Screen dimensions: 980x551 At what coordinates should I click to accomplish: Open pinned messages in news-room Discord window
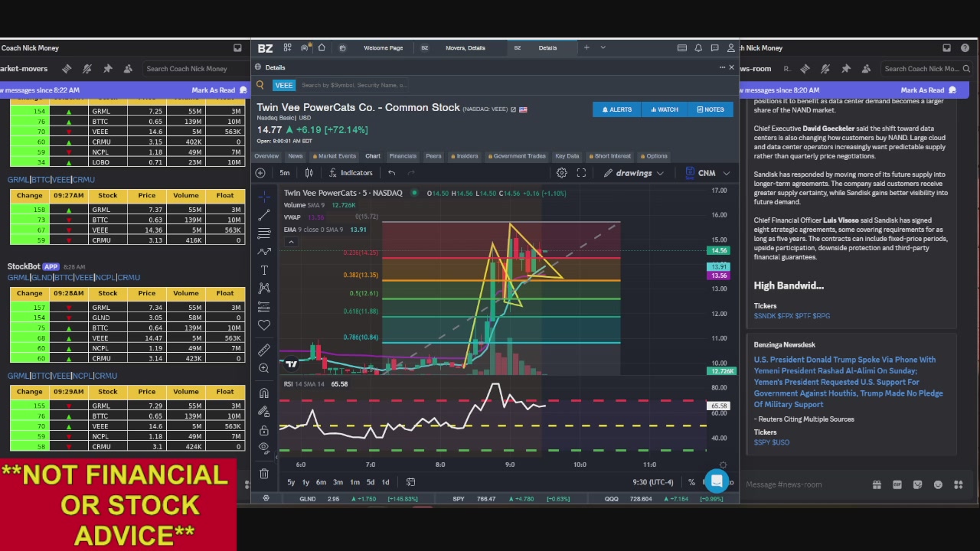846,69
